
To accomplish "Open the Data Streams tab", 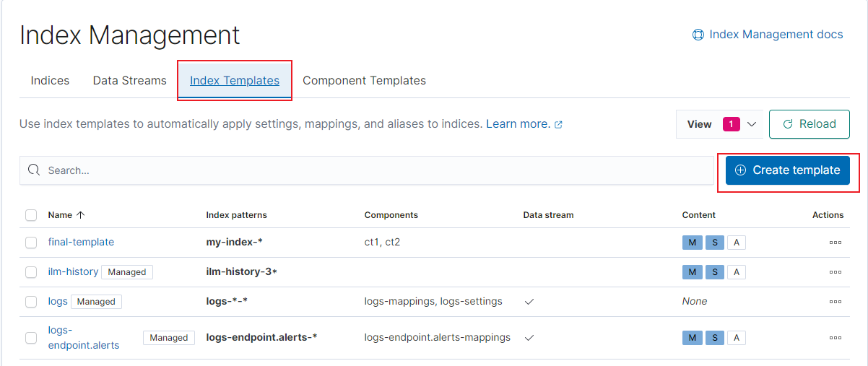I will pos(129,81).
